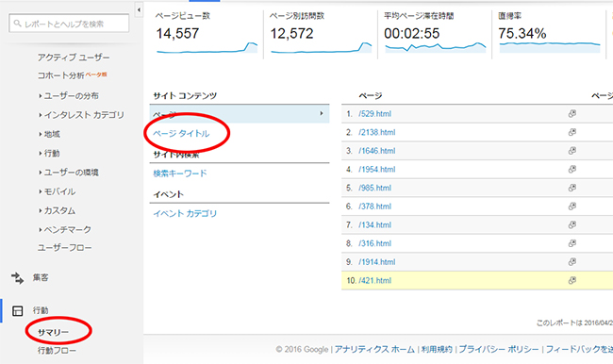Open external link icon for /378.html

[572, 206]
